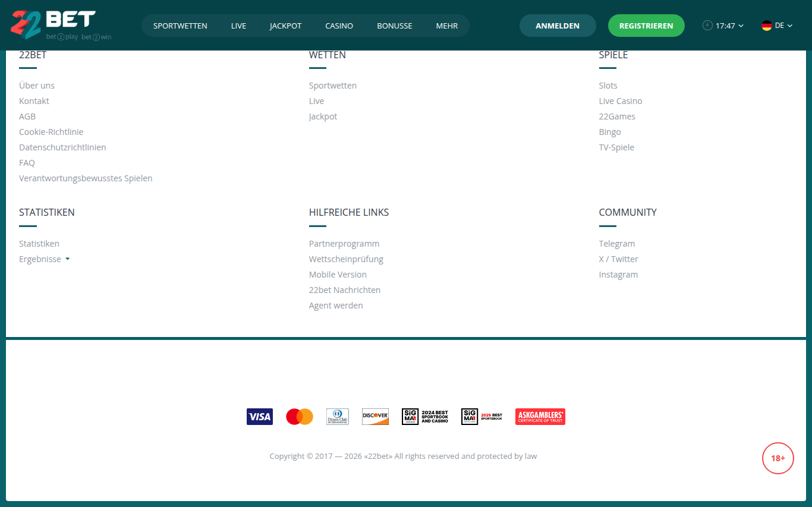Open the FAQ link
812x507 pixels.
click(x=27, y=163)
